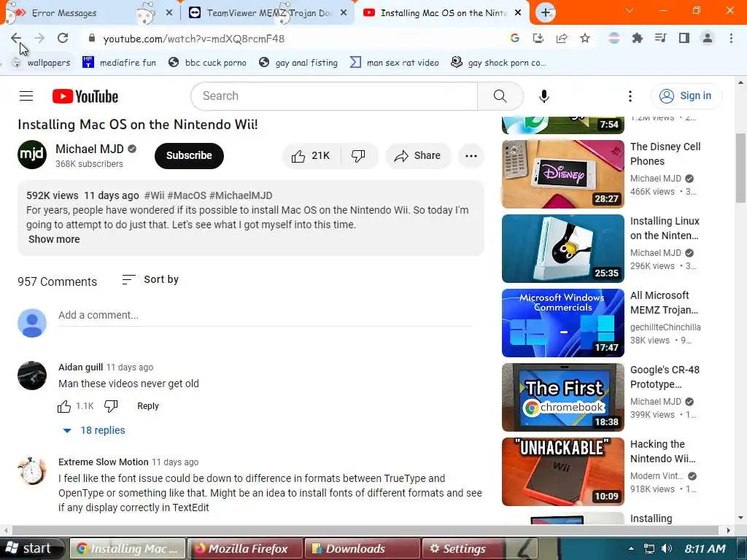The width and height of the screenshot is (747, 560).
Task: Click the Share button
Action: 418,156
